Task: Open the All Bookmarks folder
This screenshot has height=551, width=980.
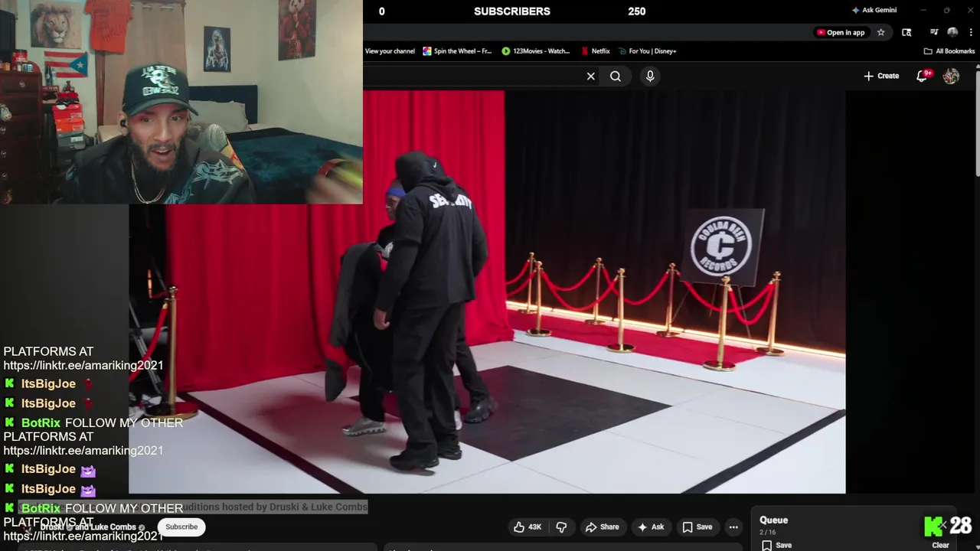Action: pos(949,51)
